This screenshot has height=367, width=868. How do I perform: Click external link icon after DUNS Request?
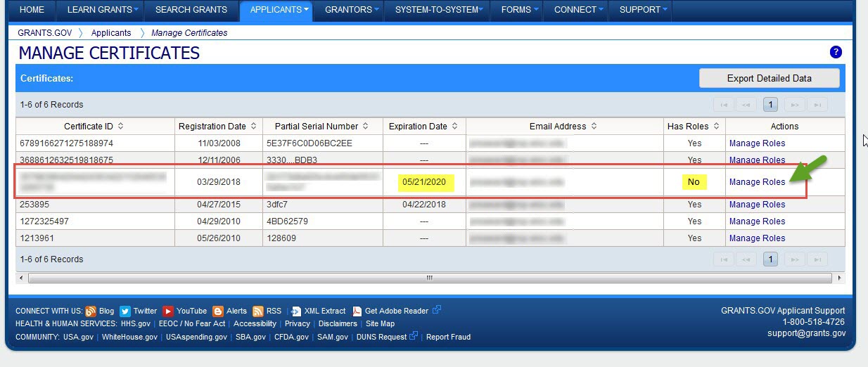[x=415, y=336]
